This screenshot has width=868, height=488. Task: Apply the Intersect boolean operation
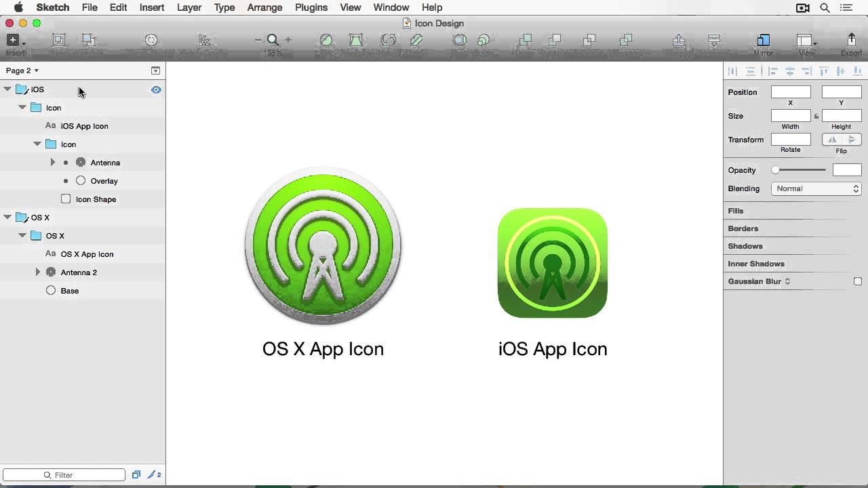tap(589, 41)
